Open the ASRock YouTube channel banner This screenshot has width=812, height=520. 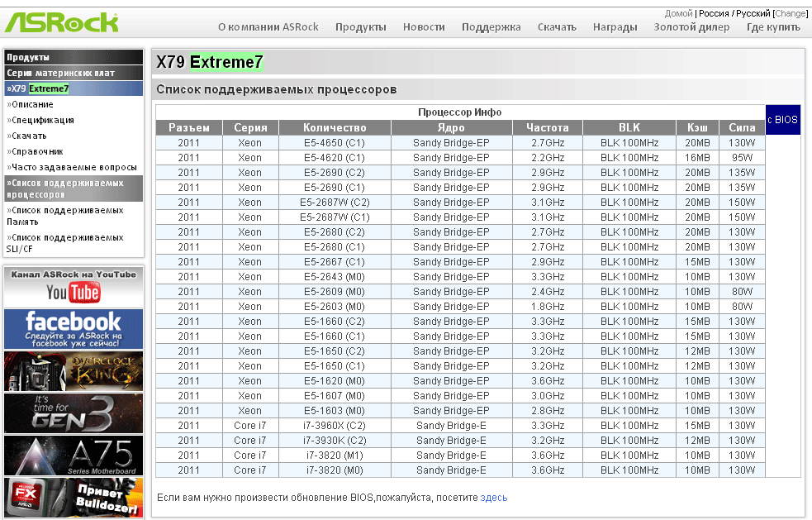74,287
